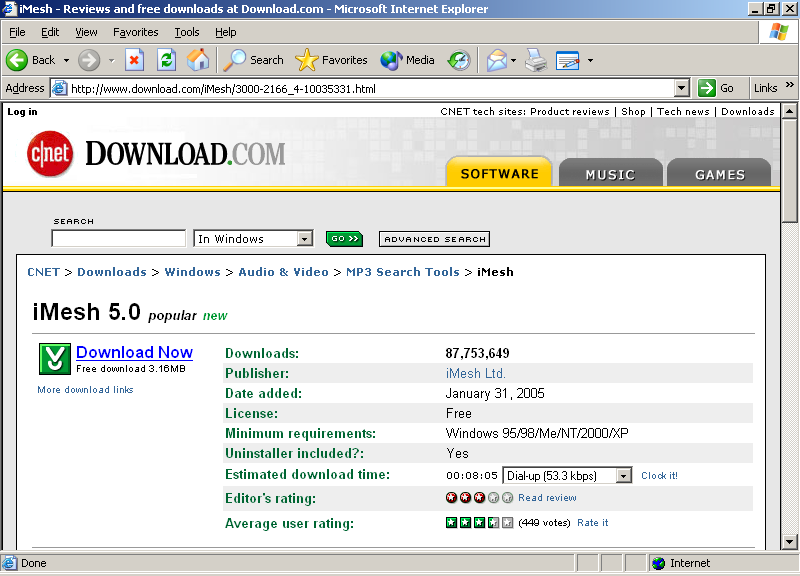Click the ADVANCED SEARCH button
The height and width of the screenshot is (576, 800).
click(x=434, y=239)
